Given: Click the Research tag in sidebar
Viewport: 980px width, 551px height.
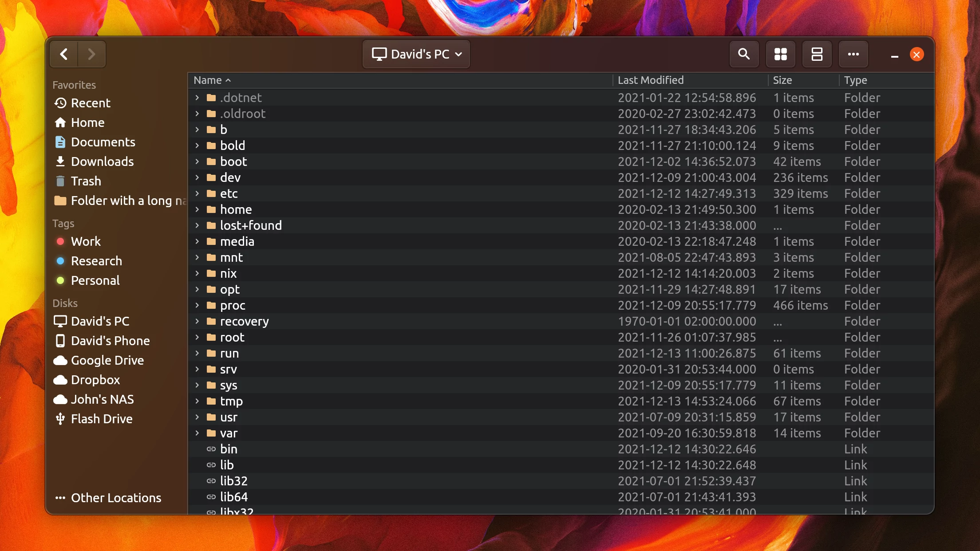Looking at the screenshot, I should pyautogui.click(x=97, y=260).
